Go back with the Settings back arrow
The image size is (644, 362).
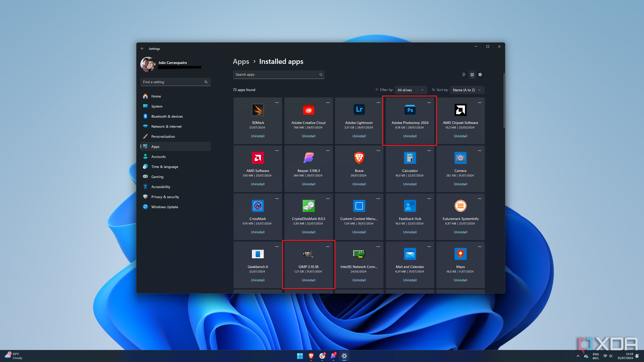click(x=142, y=49)
